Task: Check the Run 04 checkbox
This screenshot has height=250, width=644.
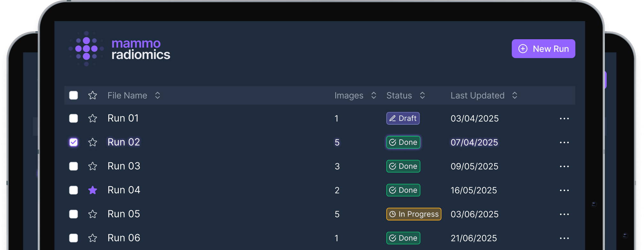Action: [73, 190]
